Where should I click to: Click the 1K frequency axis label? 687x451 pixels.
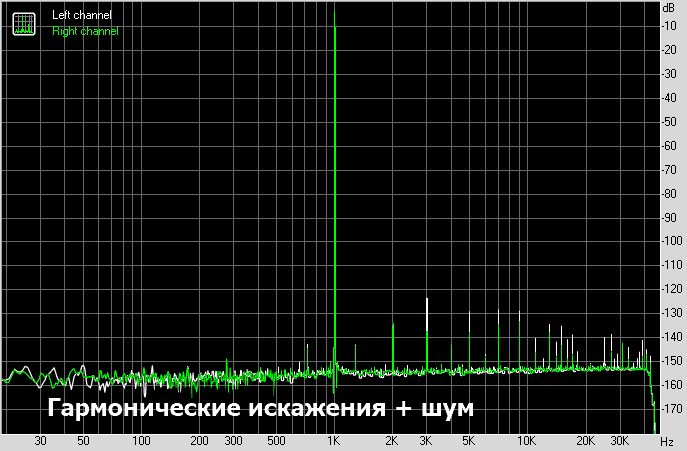click(333, 440)
